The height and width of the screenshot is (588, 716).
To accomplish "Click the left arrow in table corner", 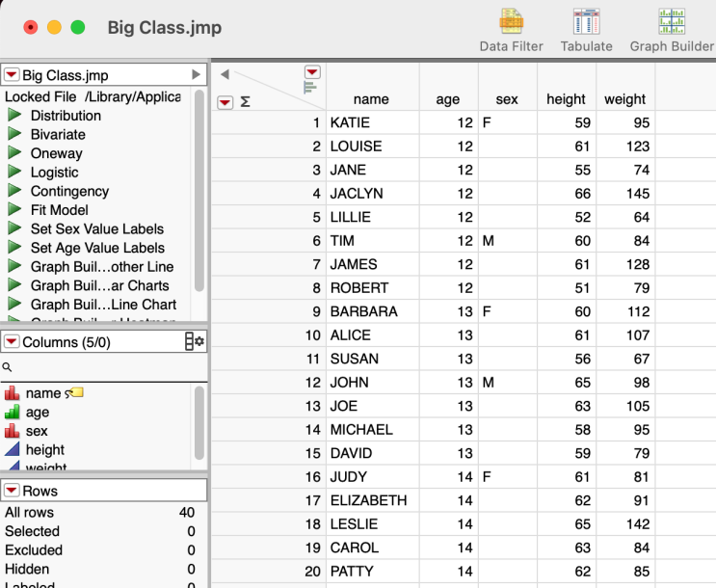I will 225,74.
